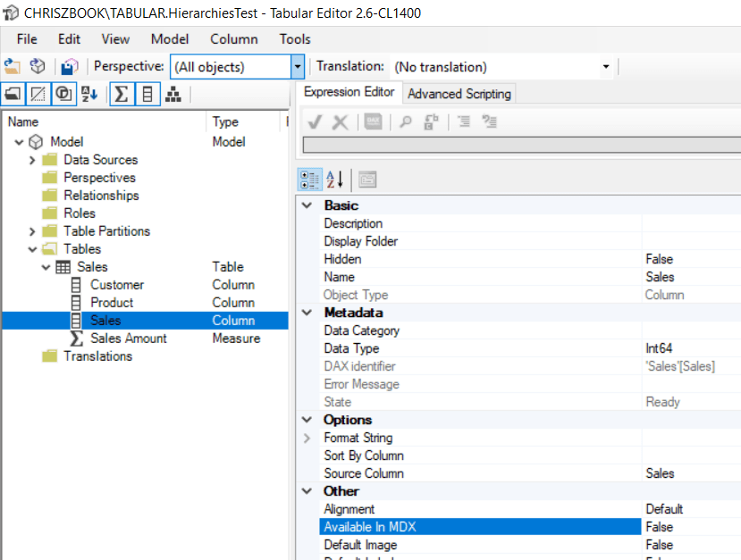Viewport: 741px width, 560px height.
Task: Click Data Type value Int64
Action: pos(659,348)
